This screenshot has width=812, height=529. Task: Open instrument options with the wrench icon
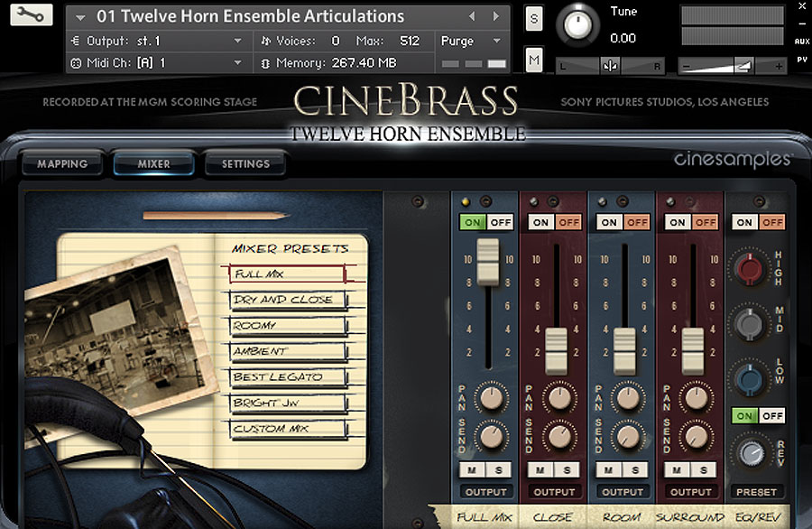[x=31, y=14]
